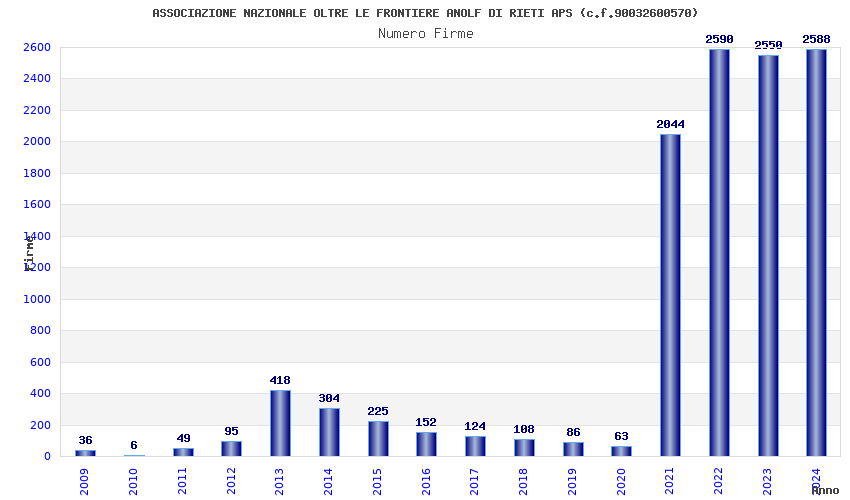Click the 2019 bar showing 86
The image size is (850, 500).
tap(573, 449)
